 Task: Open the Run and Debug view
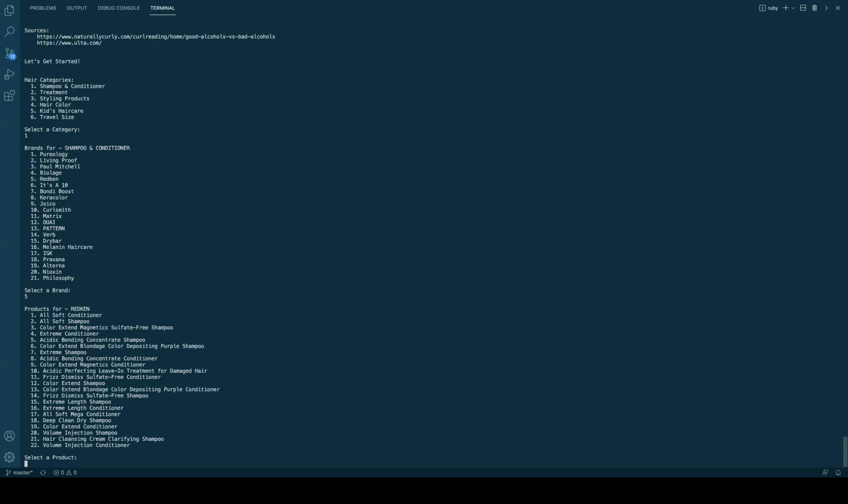click(x=9, y=74)
